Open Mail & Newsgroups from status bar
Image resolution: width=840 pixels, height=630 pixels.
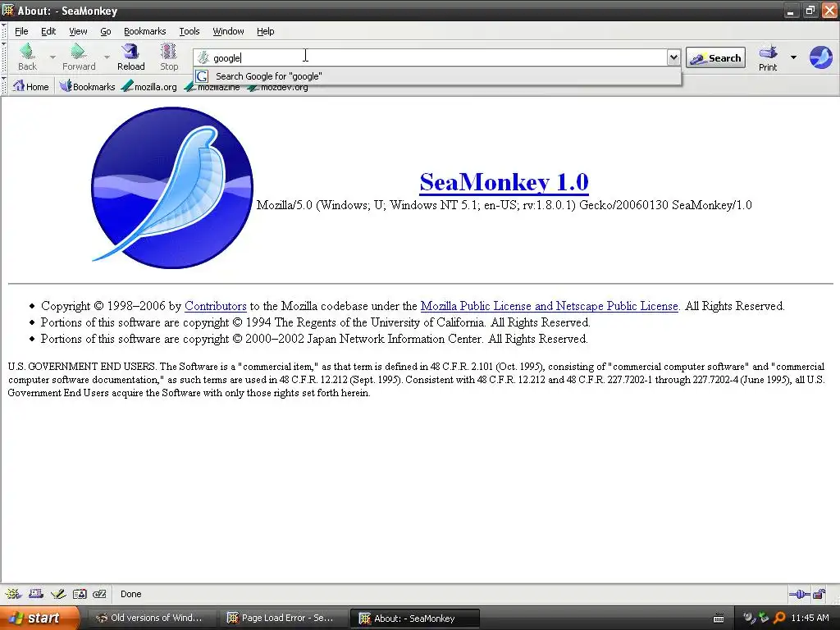[x=36, y=594]
